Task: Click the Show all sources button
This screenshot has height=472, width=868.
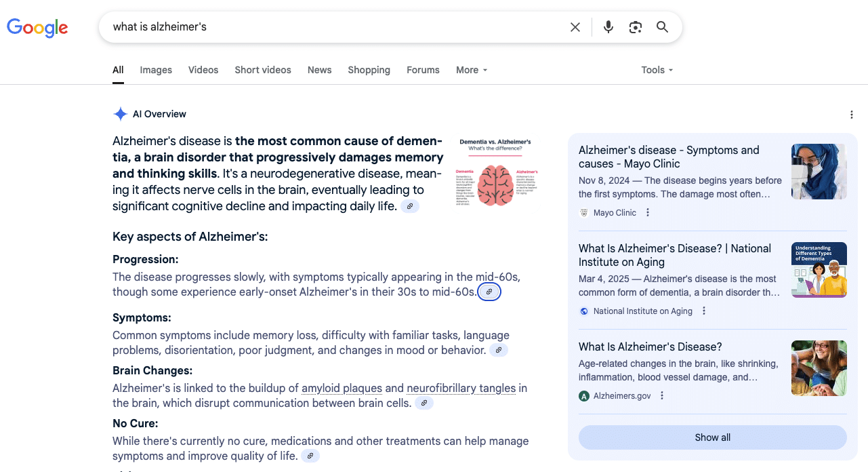Action: point(713,437)
